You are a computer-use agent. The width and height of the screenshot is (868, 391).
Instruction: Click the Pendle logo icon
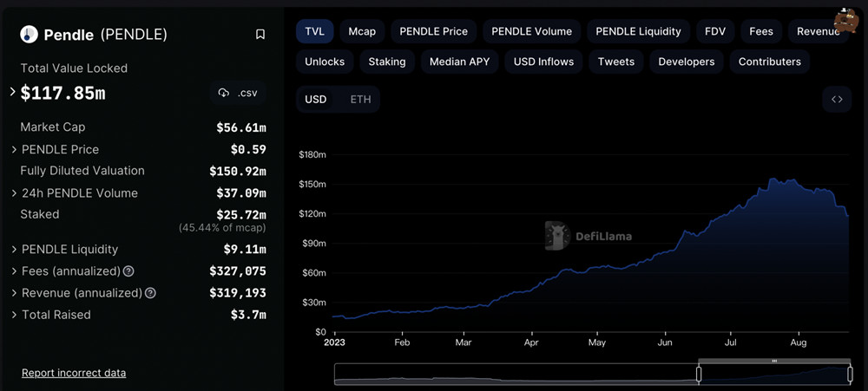pos(29,35)
